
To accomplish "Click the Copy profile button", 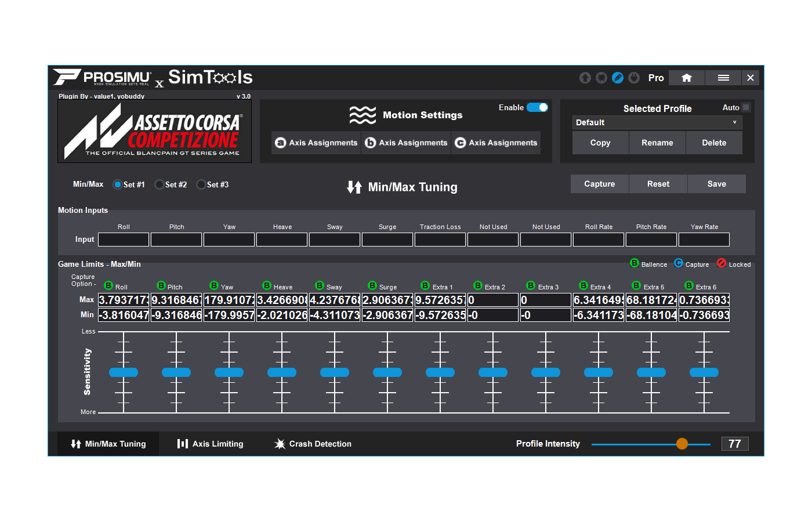I will [600, 143].
